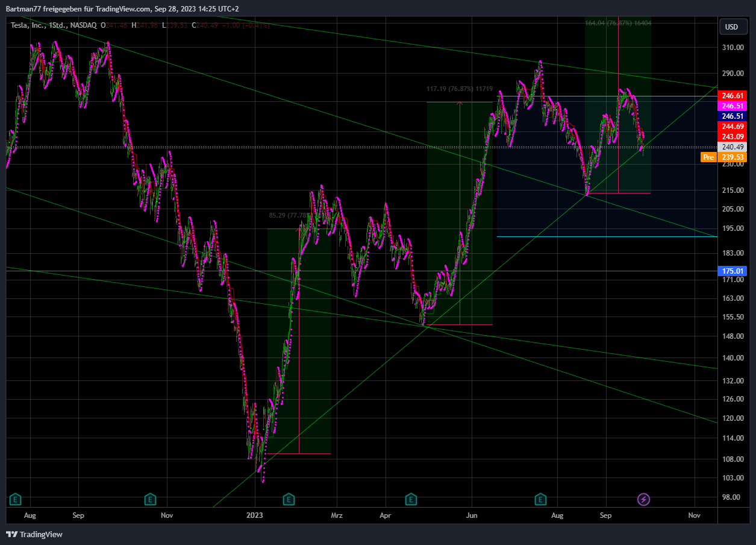Click the 183.00 price axis value
756x545 pixels.
click(733, 253)
